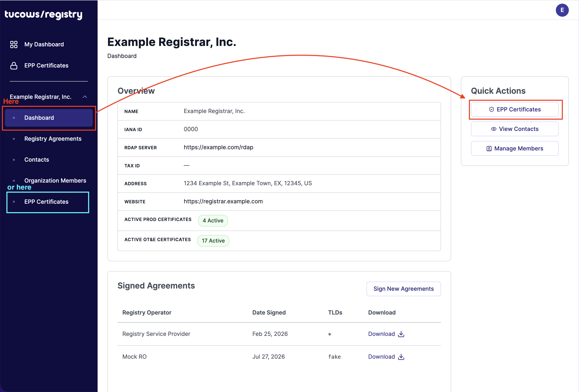Click the 4 Active prod certificates badge
This screenshot has width=579, height=392.
click(213, 221)
